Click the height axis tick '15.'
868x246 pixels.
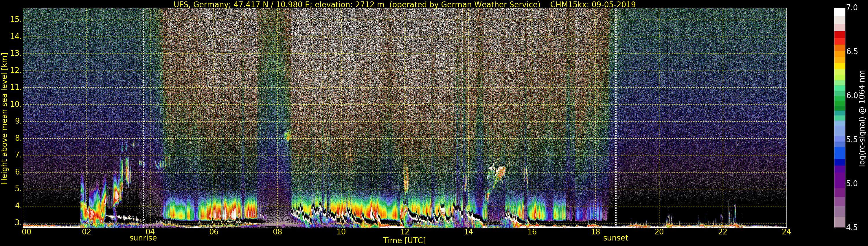point(16,20)
